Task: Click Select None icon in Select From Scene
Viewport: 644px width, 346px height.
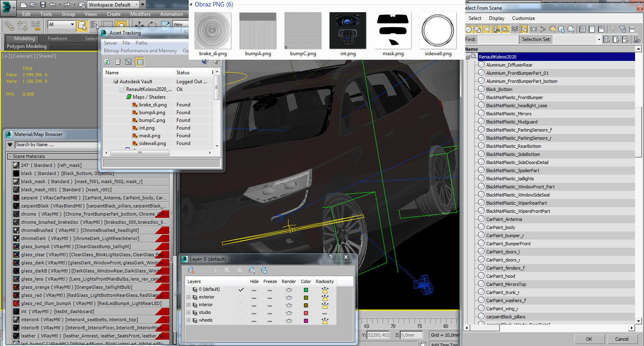Action: 592,29
